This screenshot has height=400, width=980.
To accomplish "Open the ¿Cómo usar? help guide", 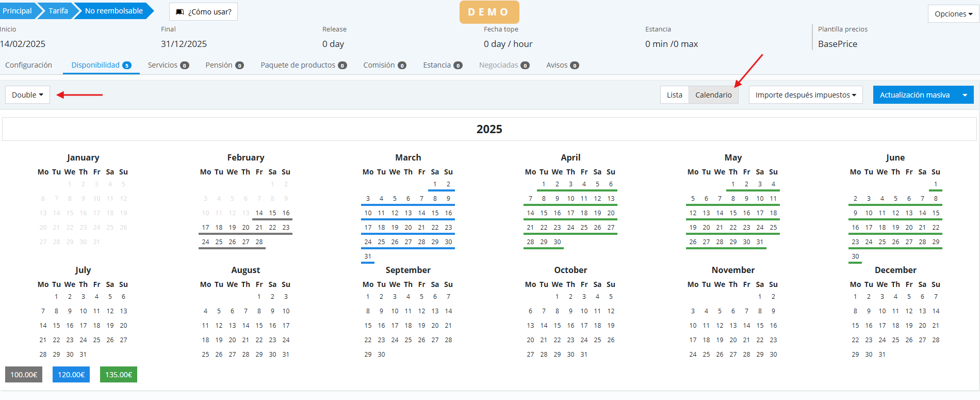I will (203, 12).
